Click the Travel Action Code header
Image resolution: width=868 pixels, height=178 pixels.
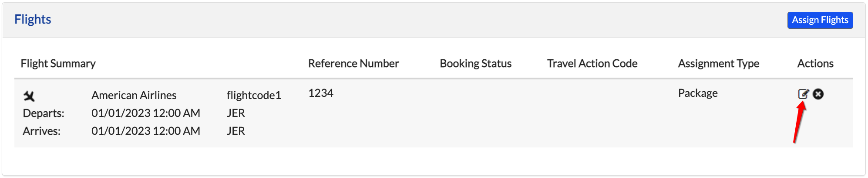[x=592, y=63]
